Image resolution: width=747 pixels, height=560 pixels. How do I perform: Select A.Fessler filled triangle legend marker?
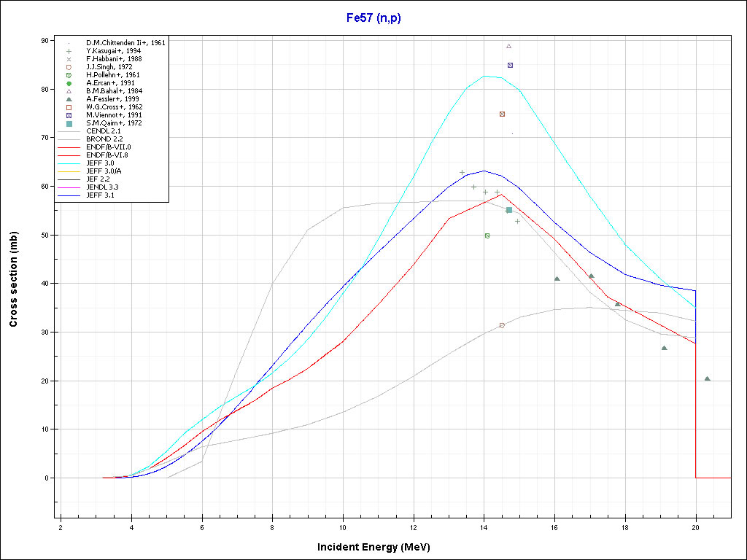(x=69, y=99)
